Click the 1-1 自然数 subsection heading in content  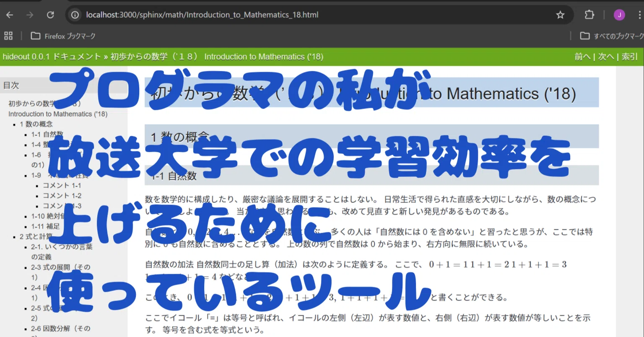point(371,176)
